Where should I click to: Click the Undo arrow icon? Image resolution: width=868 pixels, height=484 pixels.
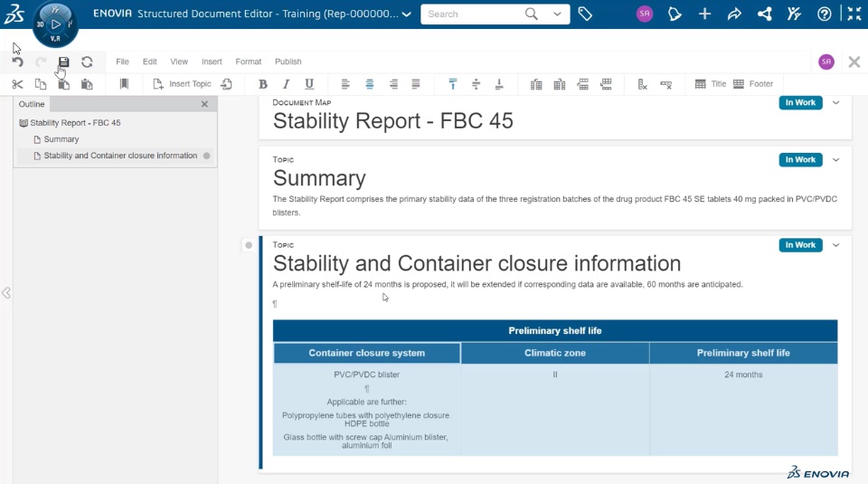[17, 62]
